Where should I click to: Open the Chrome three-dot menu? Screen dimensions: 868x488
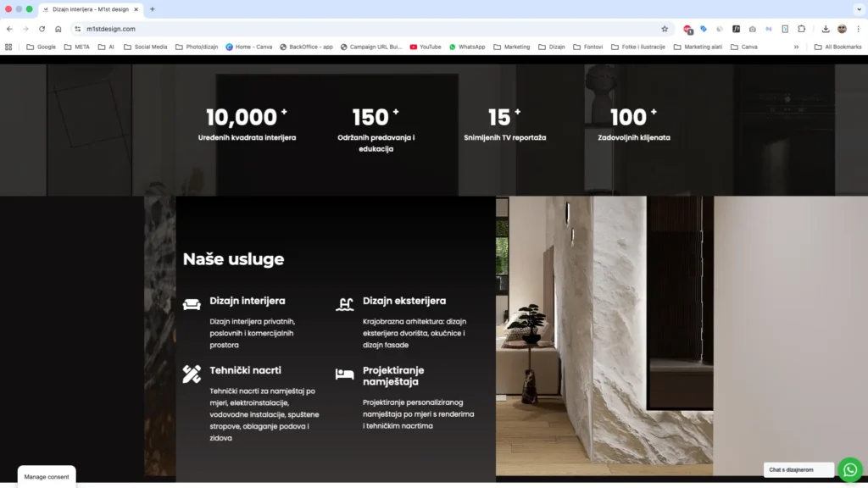(859, 30)
